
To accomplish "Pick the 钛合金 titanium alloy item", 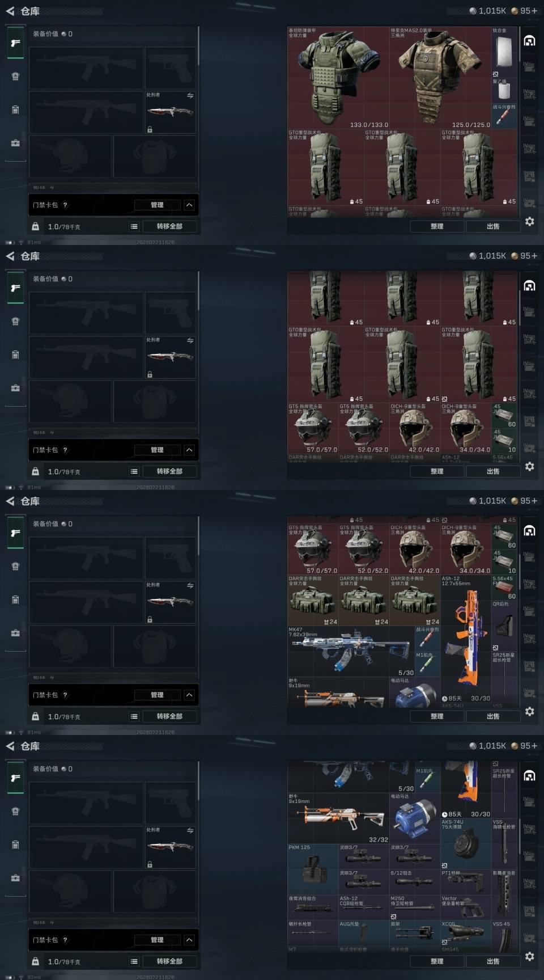I will point(504,52).
